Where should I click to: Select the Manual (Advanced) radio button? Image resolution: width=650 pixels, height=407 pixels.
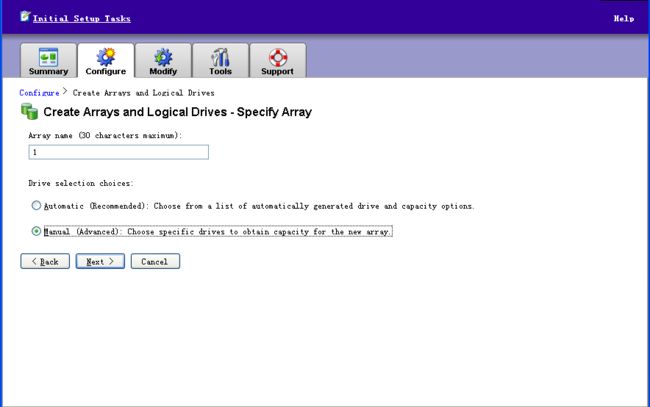point(36,231)
